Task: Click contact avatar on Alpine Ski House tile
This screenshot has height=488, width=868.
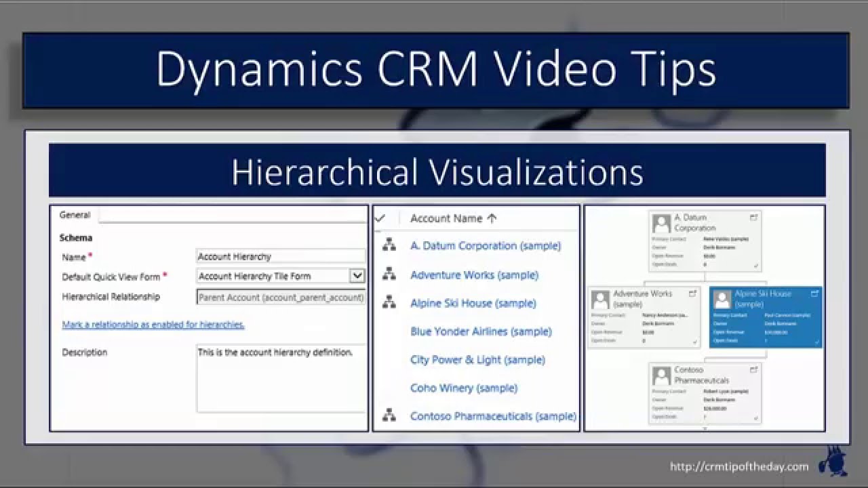Action: pyautogui.click(x=723, y=300)
